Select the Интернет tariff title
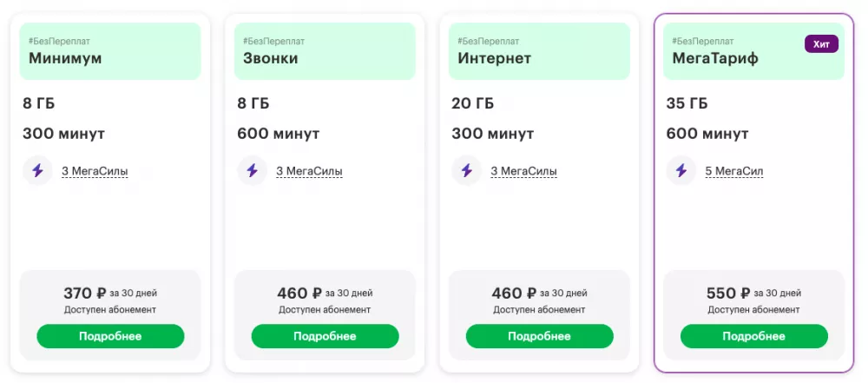This screenshot has height=383, width=868. click(x=495, y=59)
